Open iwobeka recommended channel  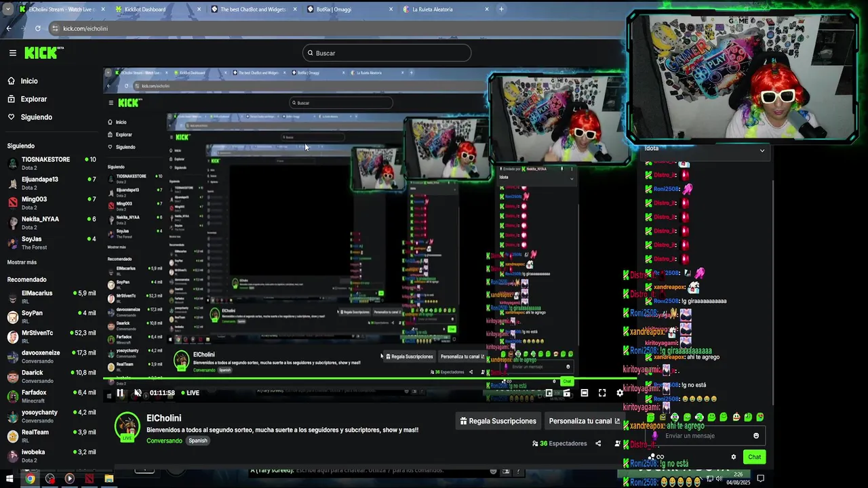pyautogui.click(x=52, y=455)
